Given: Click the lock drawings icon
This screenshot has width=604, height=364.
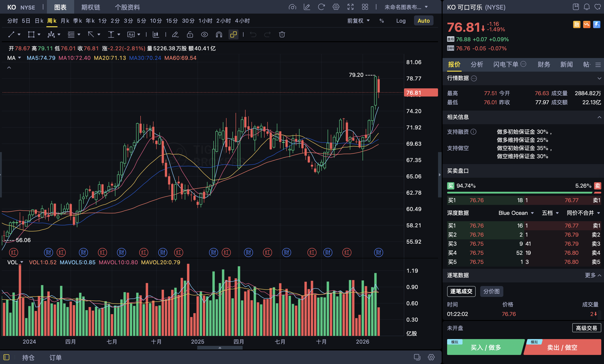Looking at the screenshot, I should click(190, 34).
